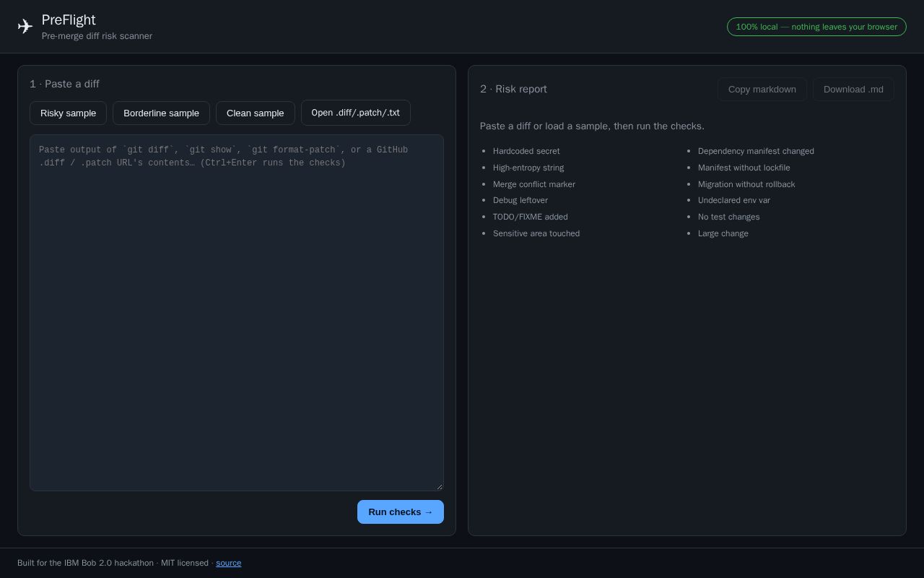Select the 'TODO/FIXME added' check item
924x578 pixels.
531,217
